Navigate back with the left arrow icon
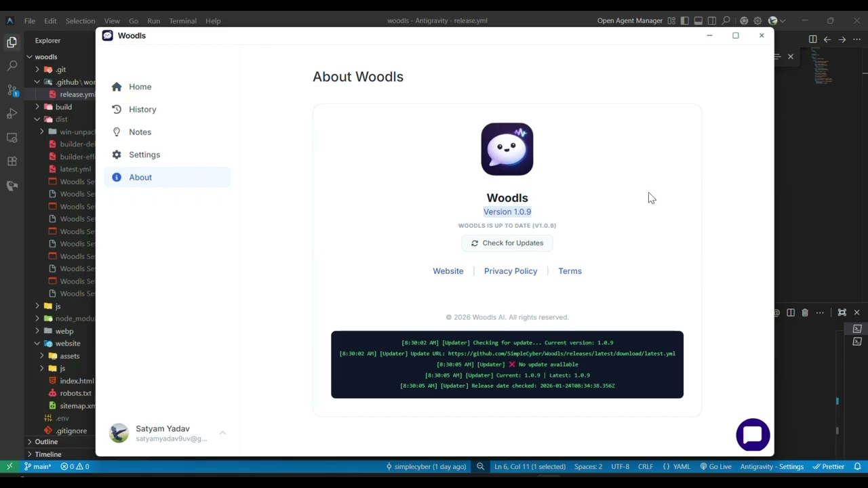 click(x=827, y=39)
